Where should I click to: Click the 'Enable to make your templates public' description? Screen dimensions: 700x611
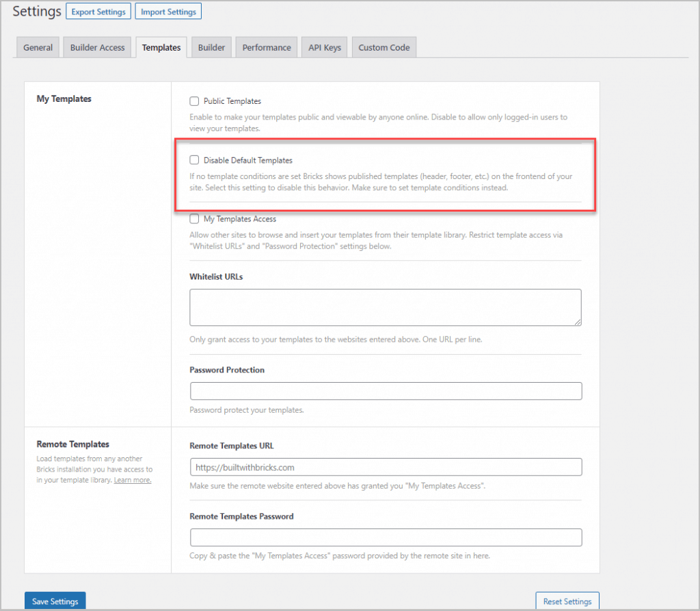(x=378, y=123)
